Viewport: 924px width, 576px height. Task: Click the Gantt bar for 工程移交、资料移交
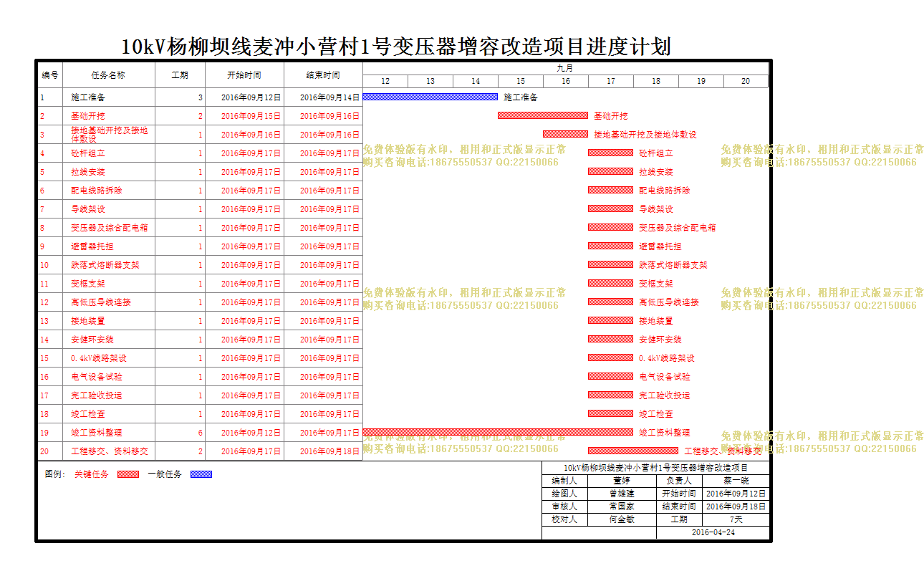click(633, 451)
